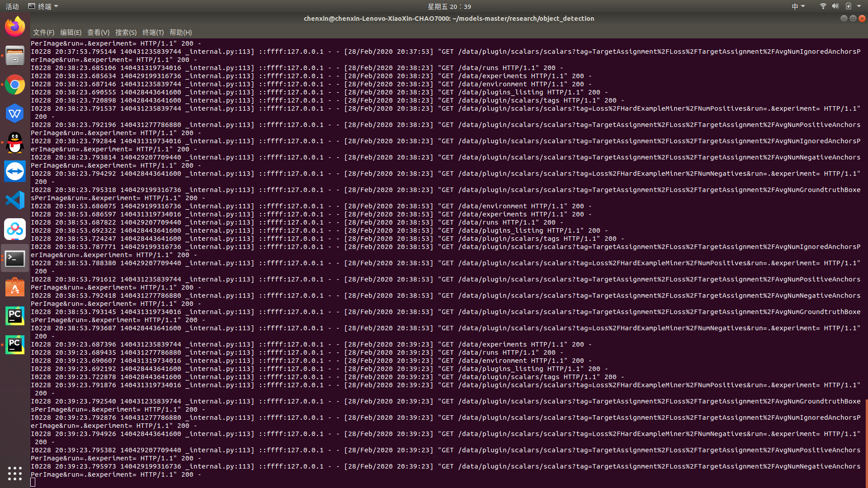
Task: Open Baidu Netdisk dock icon
Action: point(15,230)
